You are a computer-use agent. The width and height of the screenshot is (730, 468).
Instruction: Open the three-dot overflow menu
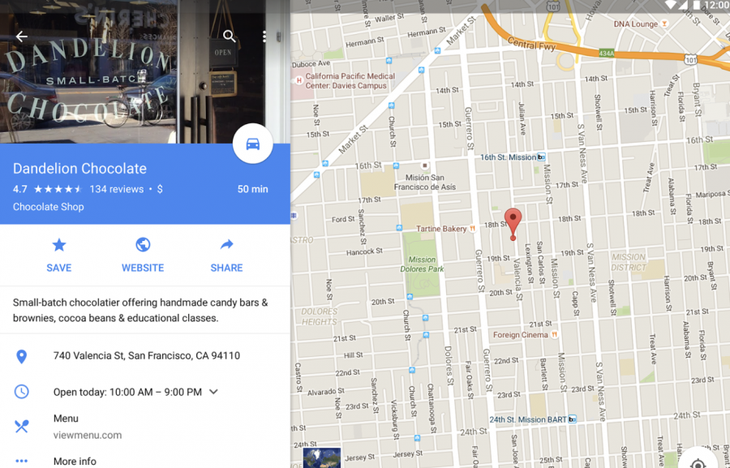[x=264, y=36]
